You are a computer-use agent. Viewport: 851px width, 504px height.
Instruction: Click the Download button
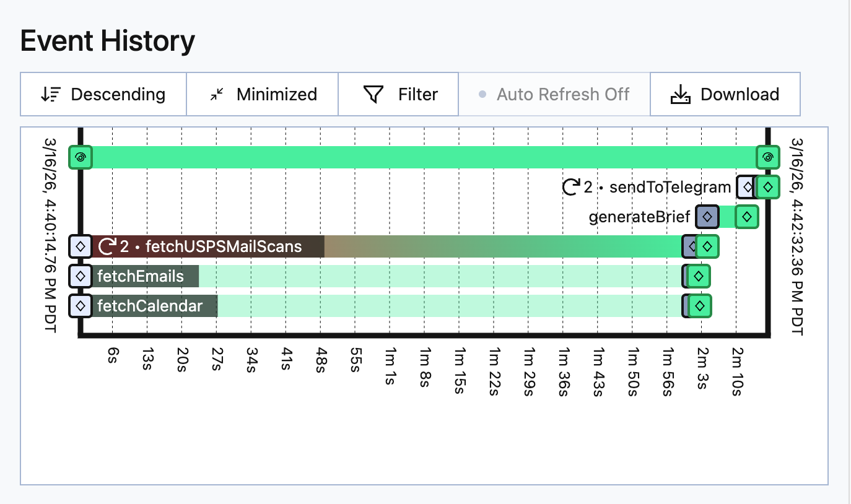pos(725,94)
